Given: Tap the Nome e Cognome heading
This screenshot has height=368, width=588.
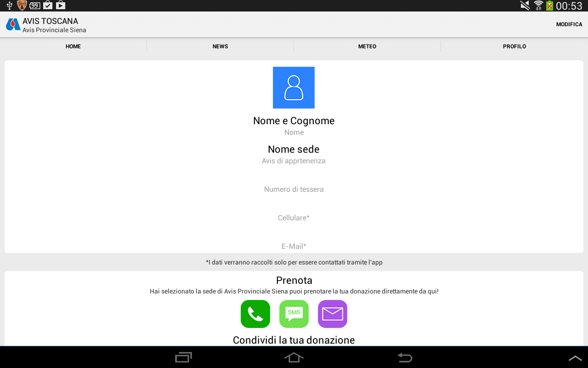Looking at the screenshot, I should [x=294, y=121].
